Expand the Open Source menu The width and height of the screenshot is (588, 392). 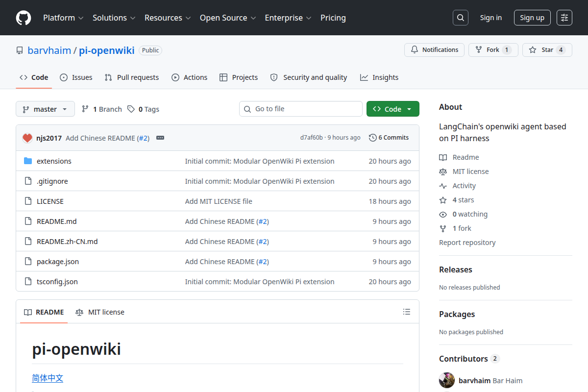[228, 18]
